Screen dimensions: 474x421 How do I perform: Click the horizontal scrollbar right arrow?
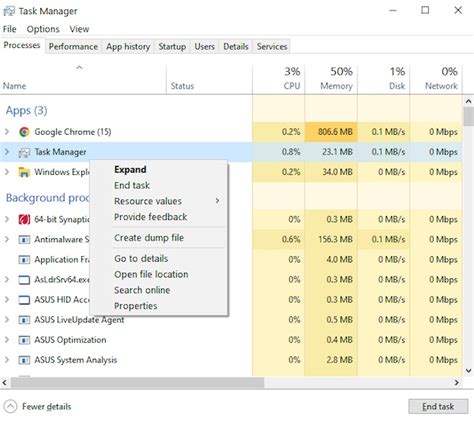[x=457, y=383]
